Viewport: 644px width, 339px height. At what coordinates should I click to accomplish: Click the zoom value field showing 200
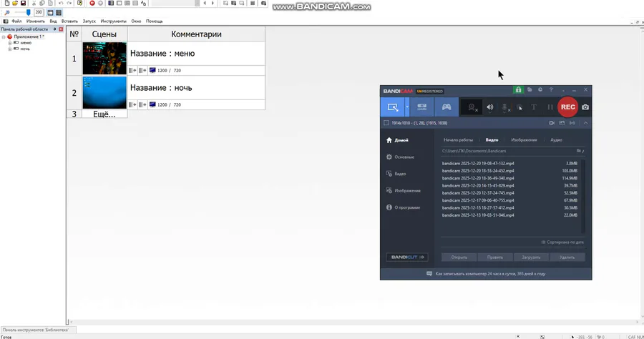(39, 12)
